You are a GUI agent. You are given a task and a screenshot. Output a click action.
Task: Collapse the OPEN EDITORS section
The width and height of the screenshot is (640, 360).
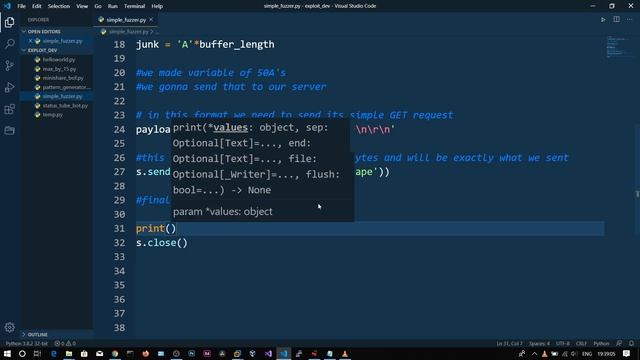44,31
